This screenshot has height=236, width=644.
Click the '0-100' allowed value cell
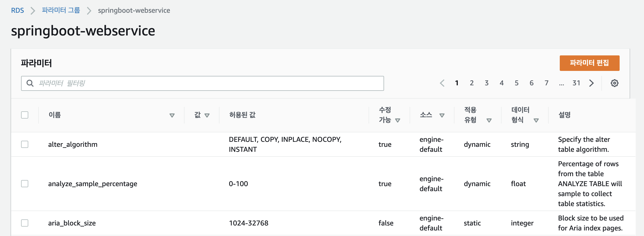pos(238,184)
